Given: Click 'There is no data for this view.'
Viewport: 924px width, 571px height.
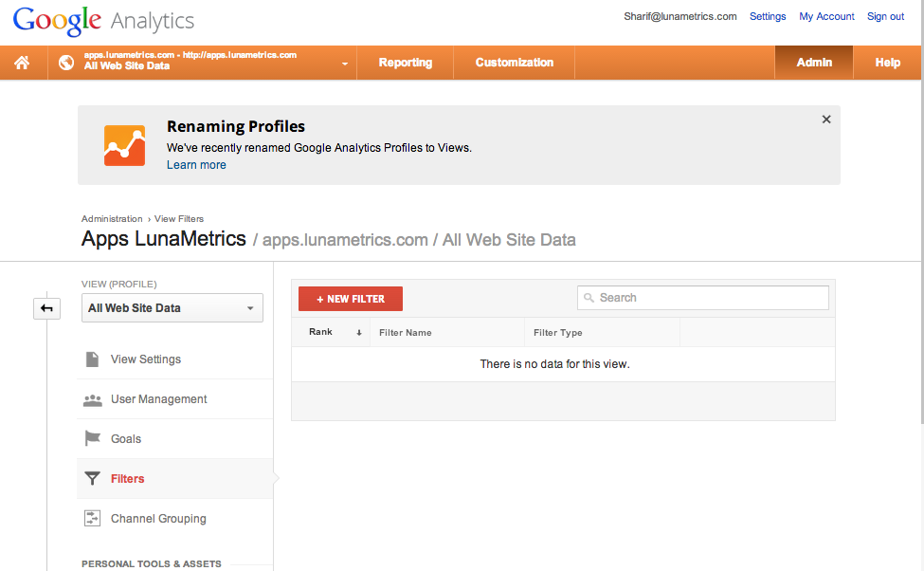Looking at the screenshot, I should pyautogui.click(x=554, y=364).
